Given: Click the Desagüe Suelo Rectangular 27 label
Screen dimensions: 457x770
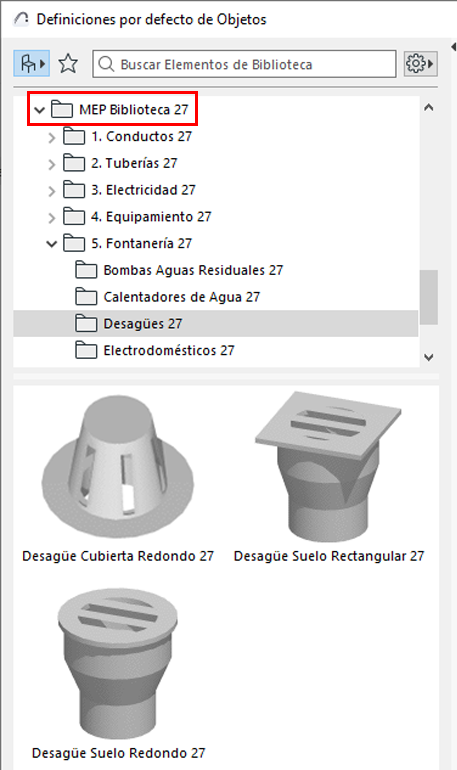Looking at the screenshot, I should 329,556.
